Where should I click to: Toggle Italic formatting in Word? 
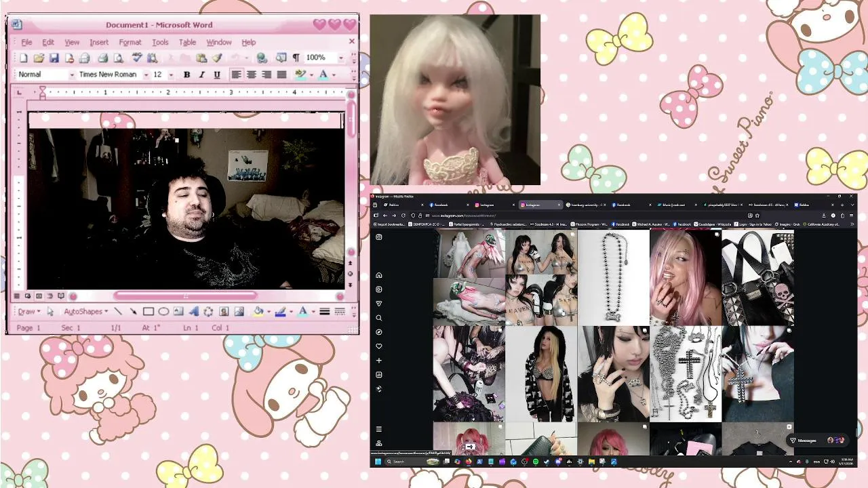tap(201, 75)
